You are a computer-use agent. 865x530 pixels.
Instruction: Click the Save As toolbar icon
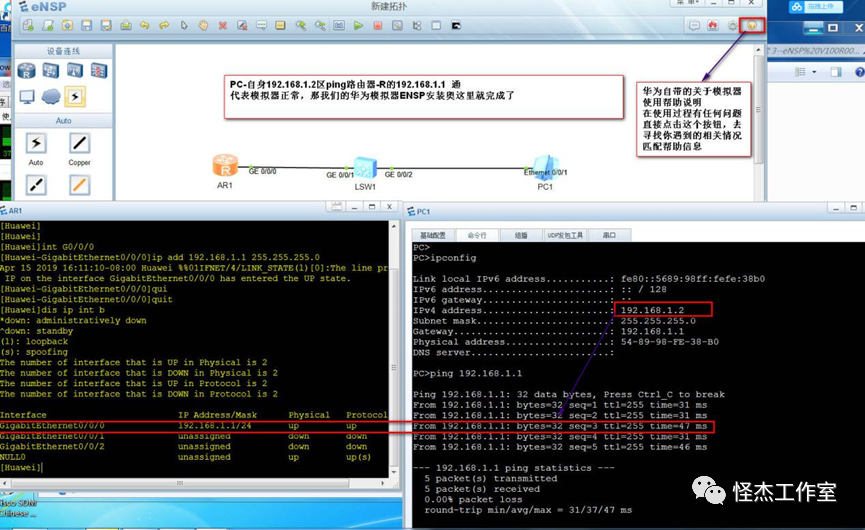click(106, 25)
